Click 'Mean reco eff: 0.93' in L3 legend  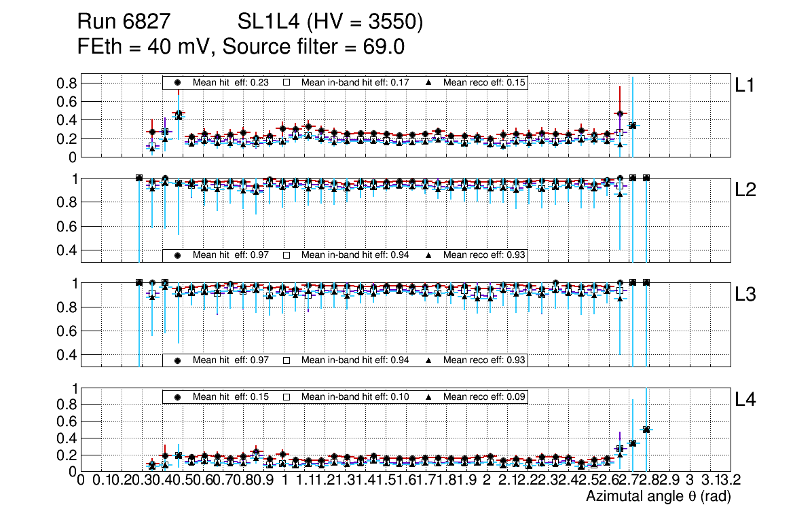tap(485, 360)
